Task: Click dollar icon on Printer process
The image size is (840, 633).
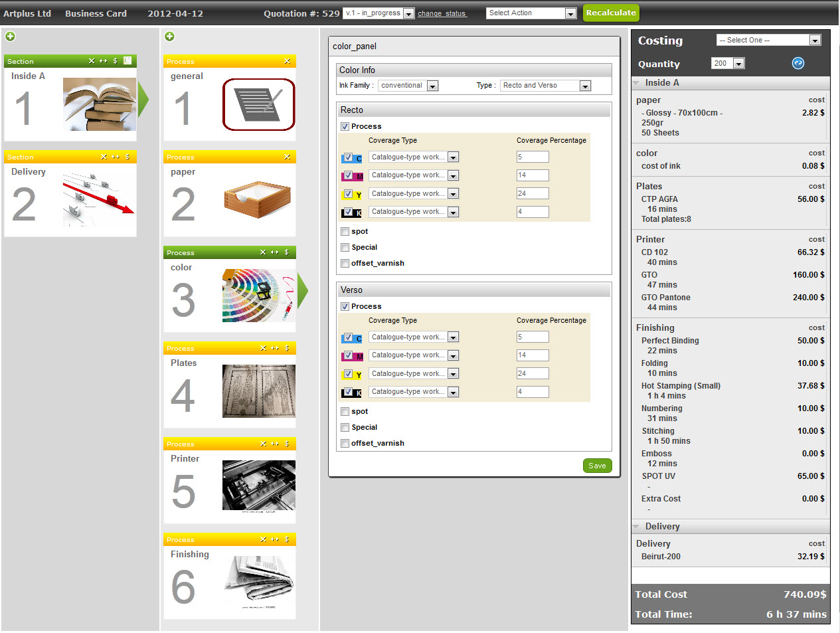Action: click(287, 444)
